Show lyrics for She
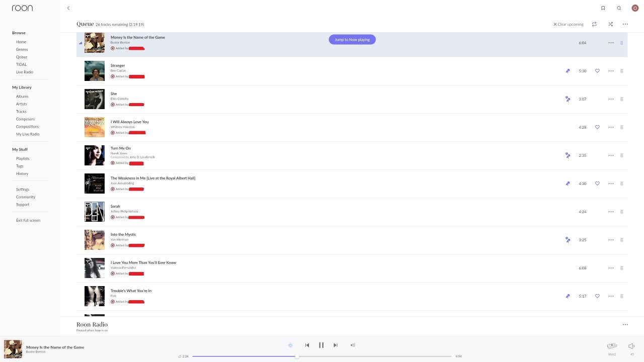Viewport: 644px width, 362px height. (568, 99)
